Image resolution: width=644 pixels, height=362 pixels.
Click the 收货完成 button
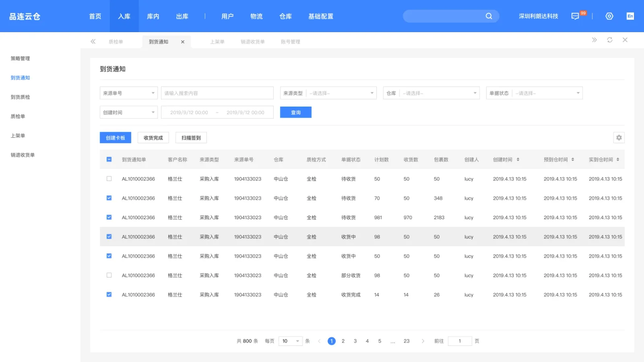[x=153, y=138]
